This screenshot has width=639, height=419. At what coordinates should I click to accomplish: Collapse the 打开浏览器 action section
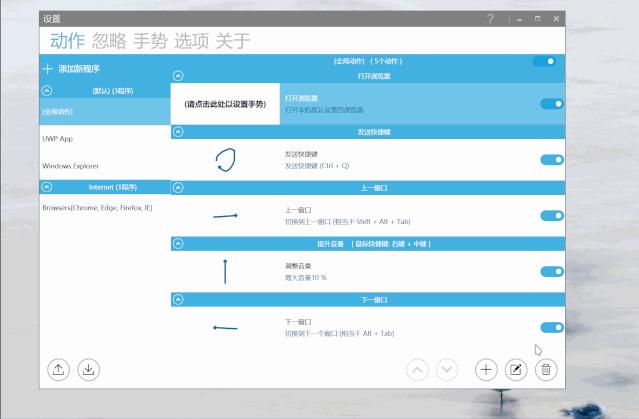178,76
